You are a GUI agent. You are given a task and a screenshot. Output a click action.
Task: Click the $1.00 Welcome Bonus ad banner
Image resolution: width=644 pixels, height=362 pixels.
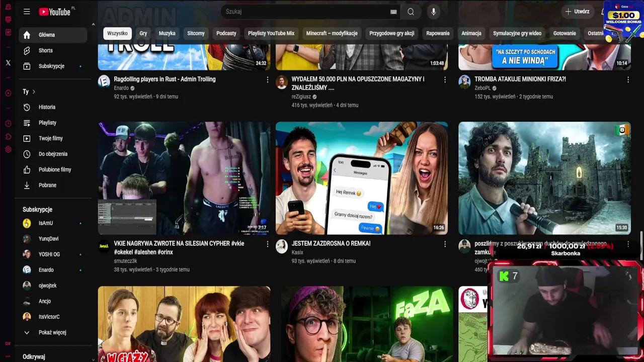tap(623, 23)
